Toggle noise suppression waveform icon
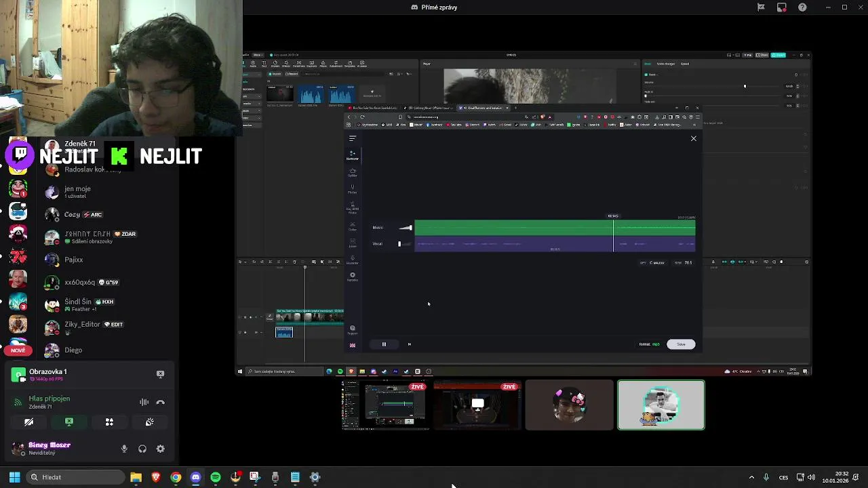Viewport: 868px width, 488px height. point(144,402)
